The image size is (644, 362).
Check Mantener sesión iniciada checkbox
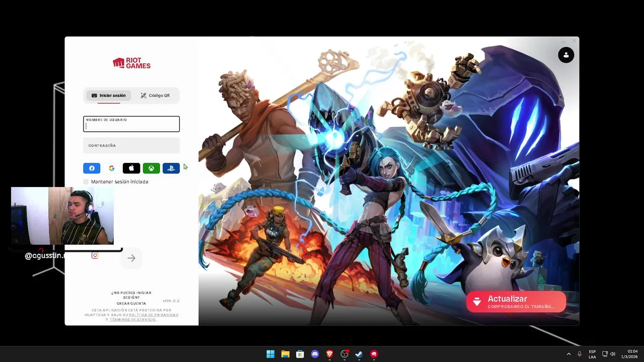(86, 182)
